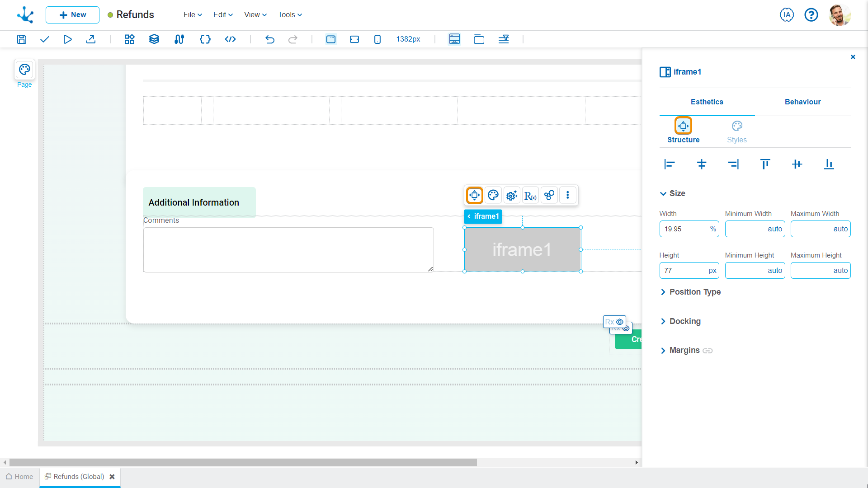Toggle the Esthetics tab active state
868x488 pixels.
(707, 102)
